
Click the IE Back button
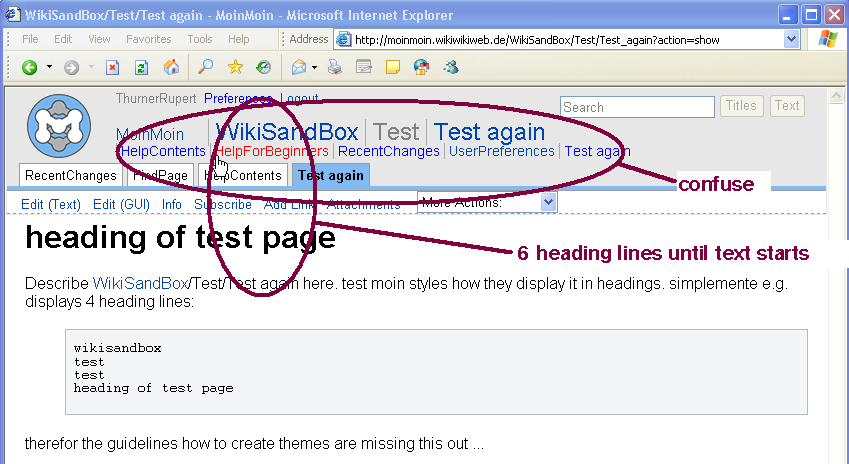tap(30, 67)
